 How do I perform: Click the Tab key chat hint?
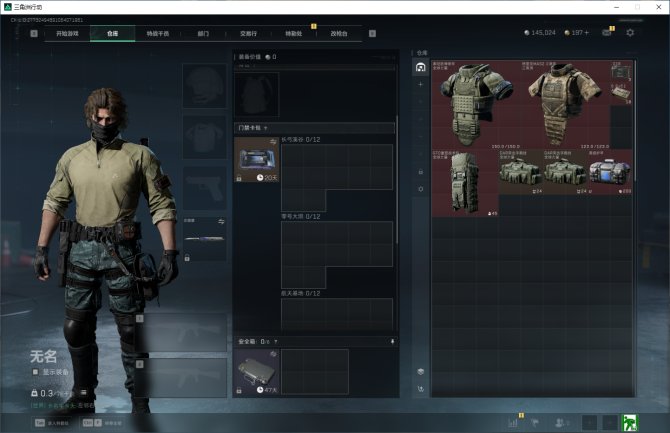pyautogui.click(x=52, y=423)
